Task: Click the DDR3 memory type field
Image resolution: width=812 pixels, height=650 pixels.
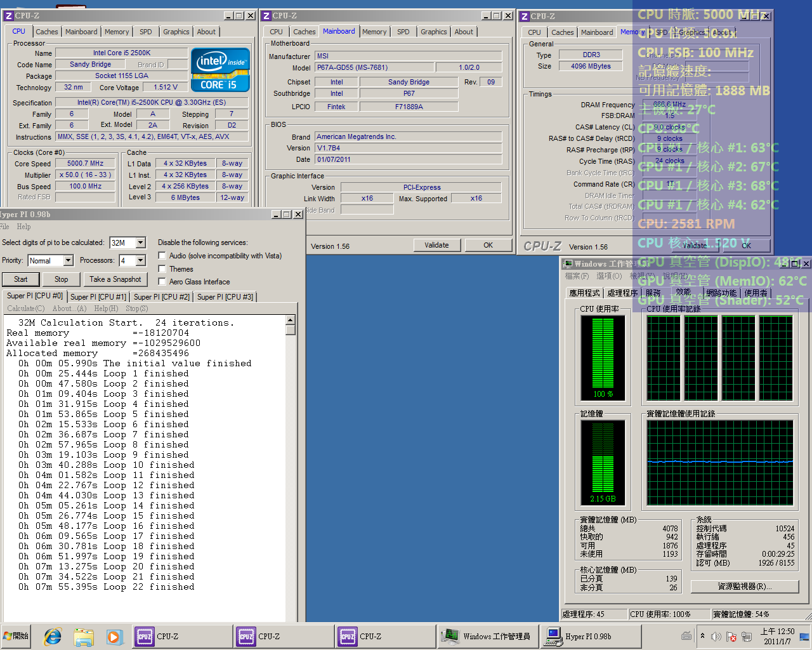Action: 591,55
